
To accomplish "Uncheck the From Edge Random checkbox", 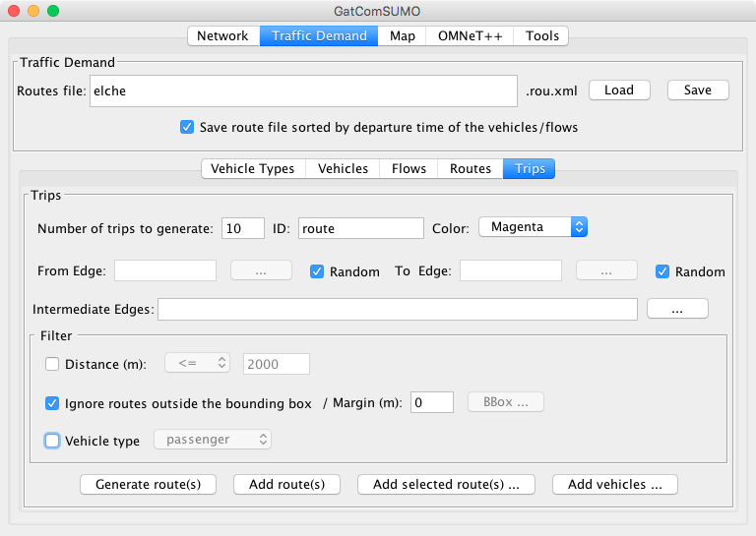I will pyautogui.click(x=317, y=271).
